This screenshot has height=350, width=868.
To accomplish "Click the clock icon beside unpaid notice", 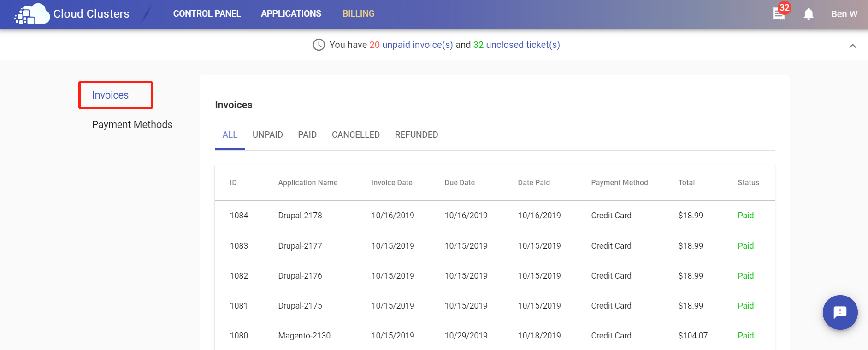I will coord(319,45).
